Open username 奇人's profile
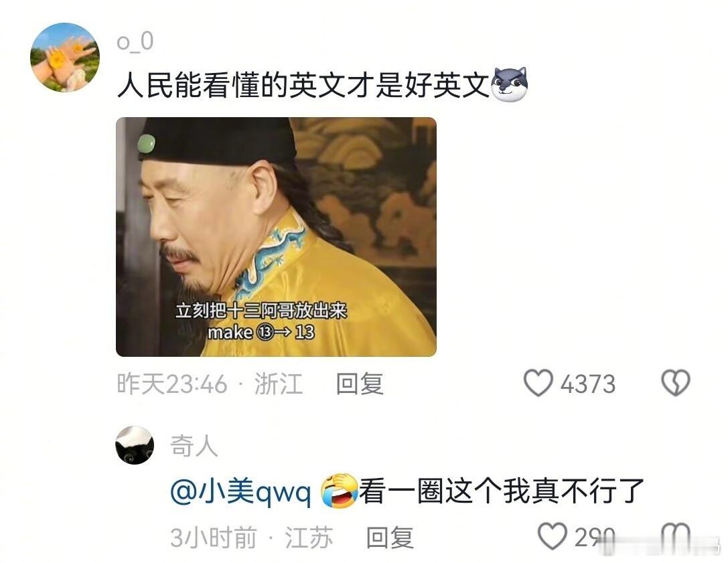The width and height of the screenshot is (728, 563). tap(194, 446)
